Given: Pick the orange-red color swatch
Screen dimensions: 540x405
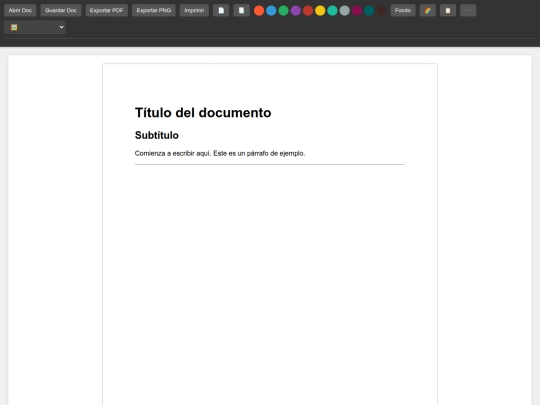Looking at the screenshot, I should (259, 11).
